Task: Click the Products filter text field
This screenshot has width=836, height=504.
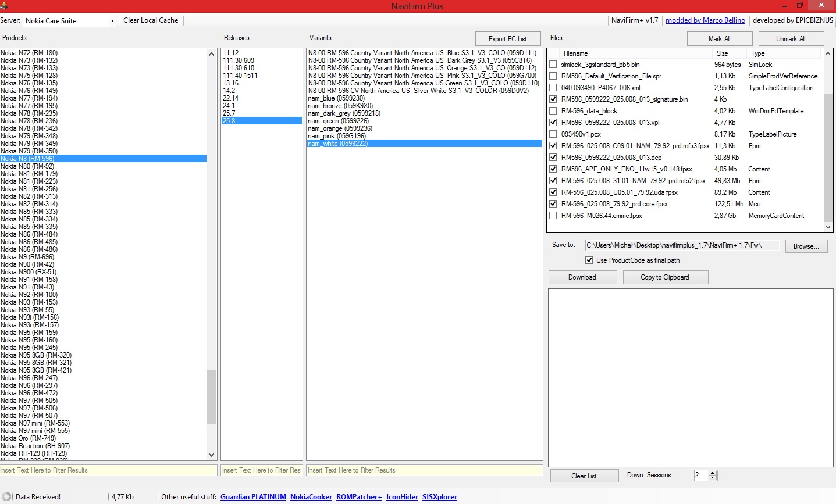Action: tap(108, 470)
